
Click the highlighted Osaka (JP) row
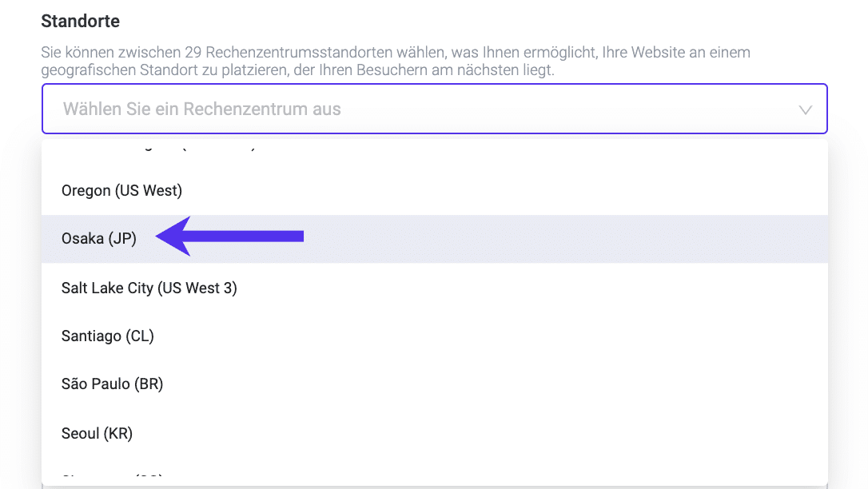click(400, 238)
